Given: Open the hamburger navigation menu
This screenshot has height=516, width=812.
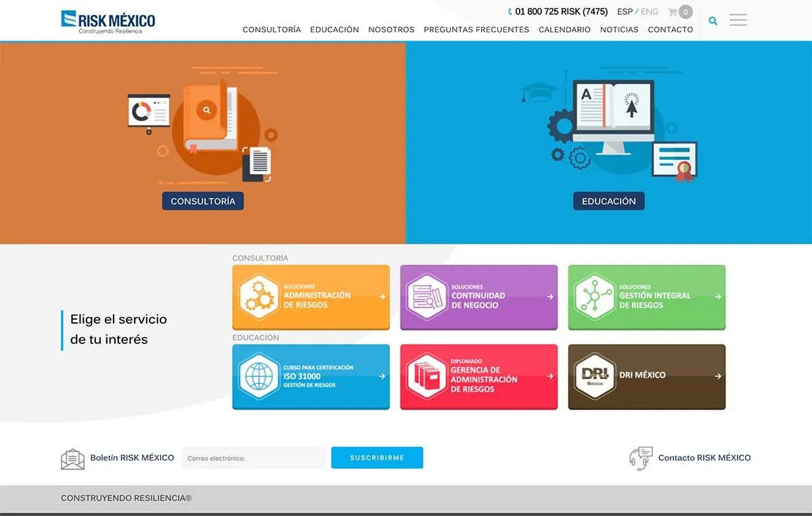Looking at the screenshot, I should point(738,20).
